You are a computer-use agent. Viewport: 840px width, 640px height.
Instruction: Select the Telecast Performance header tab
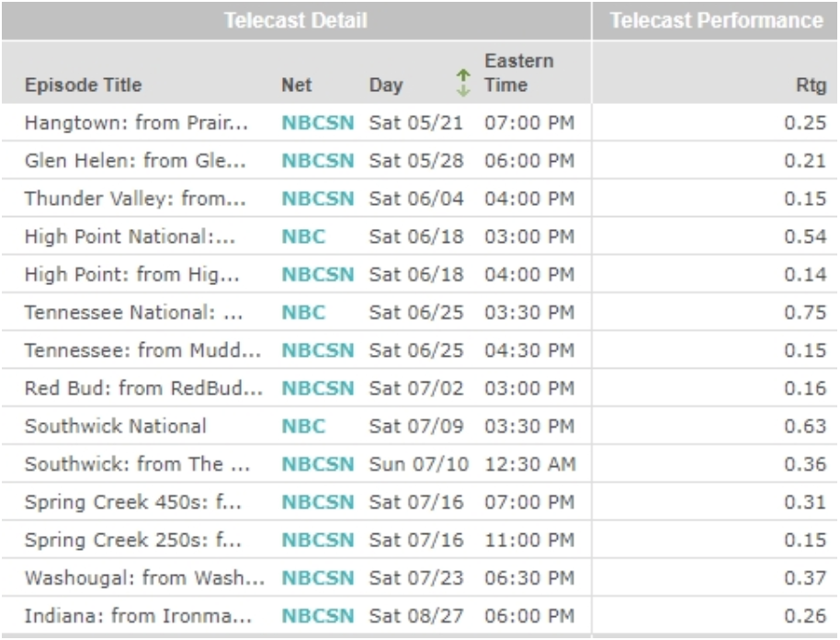click(717, 20)
